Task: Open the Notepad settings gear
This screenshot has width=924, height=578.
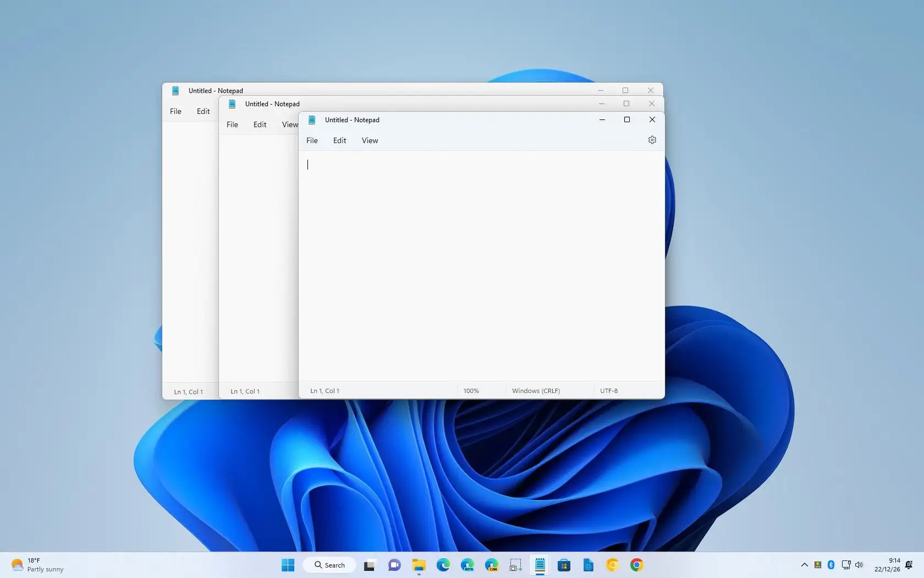Action: (652, 140)
